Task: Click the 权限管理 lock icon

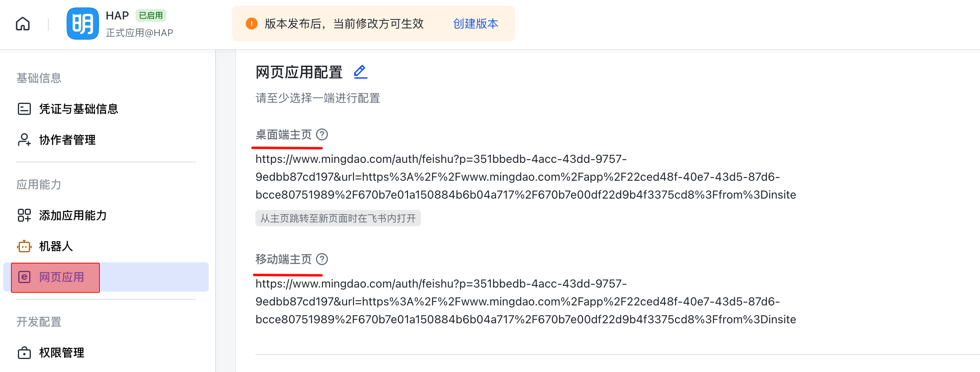Action: (x=24, y=353)
